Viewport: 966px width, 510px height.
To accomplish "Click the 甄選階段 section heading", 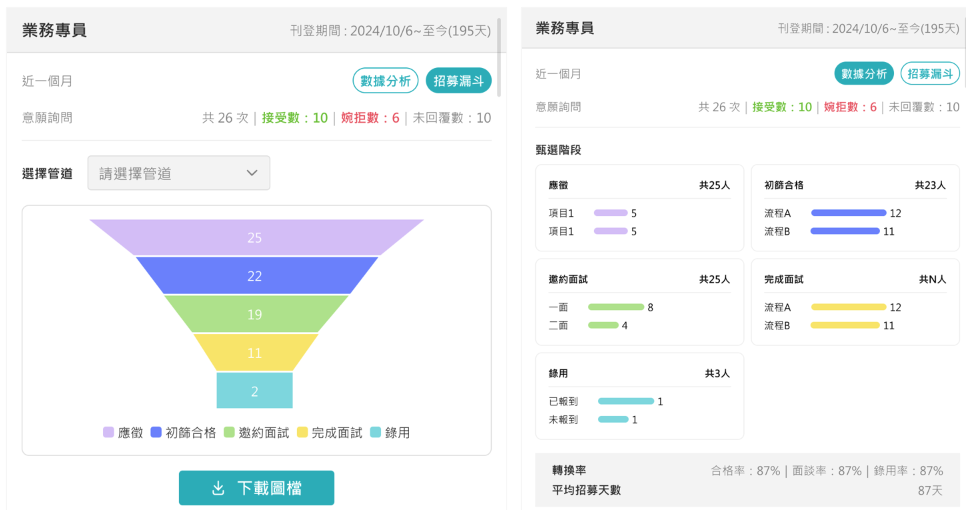I will (558, 150).
